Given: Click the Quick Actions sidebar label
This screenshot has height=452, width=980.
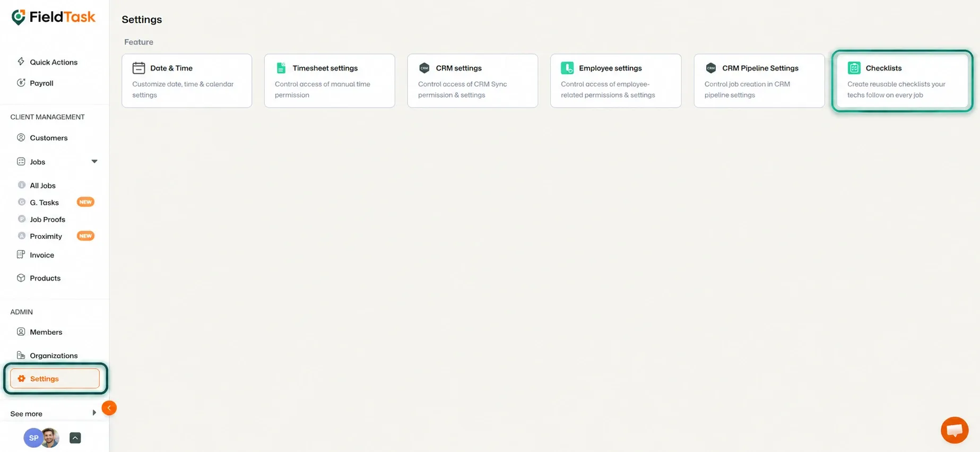Looking at the screenshot, I should (x=54, y=62).
